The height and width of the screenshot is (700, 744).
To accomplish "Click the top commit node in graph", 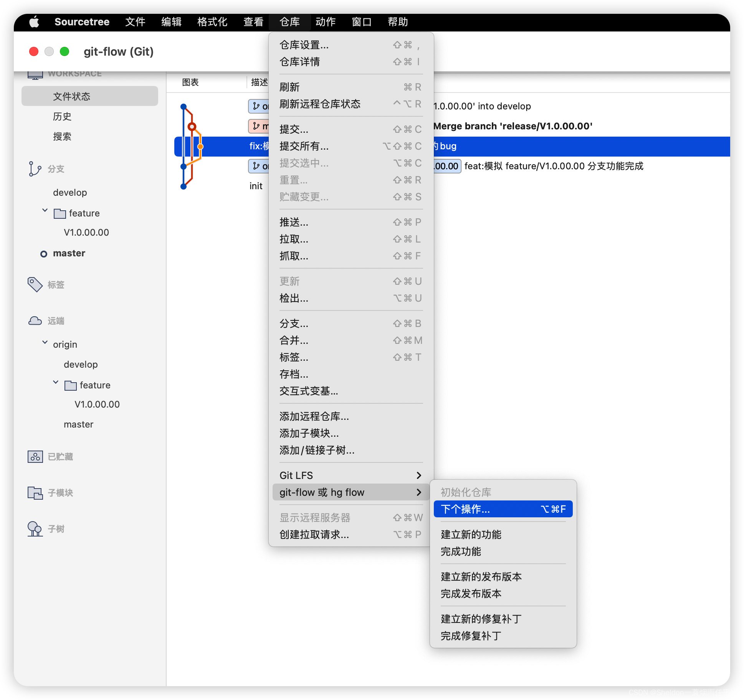I will pos(184,106).
